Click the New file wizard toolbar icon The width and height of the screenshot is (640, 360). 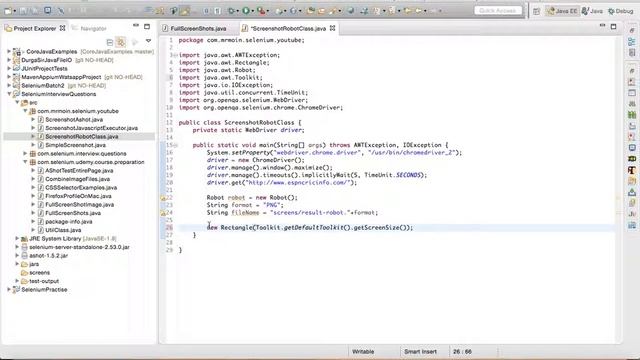point(8,11)
